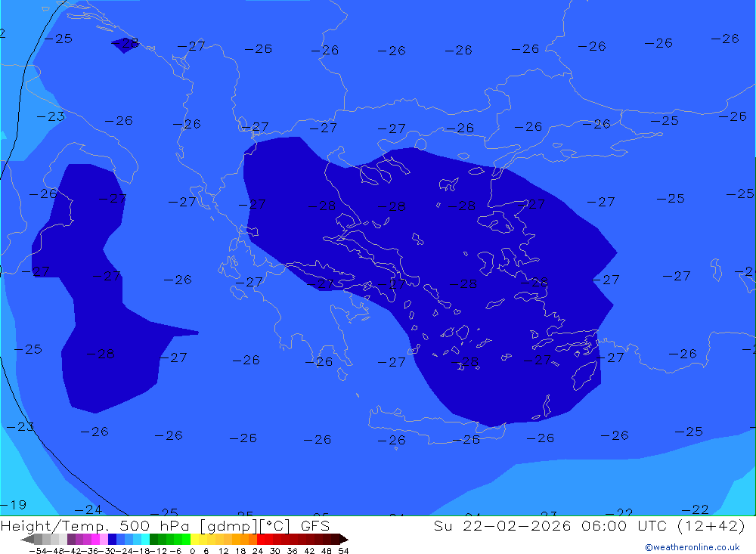The image size is (756, 554).
Task: Click the "Height/Temp. 500 hPa" chart title
Action: [x=97, y=525]
